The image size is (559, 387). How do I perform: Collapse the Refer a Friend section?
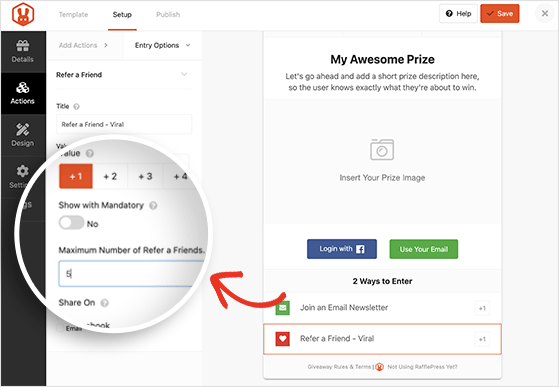click(184, 74)
